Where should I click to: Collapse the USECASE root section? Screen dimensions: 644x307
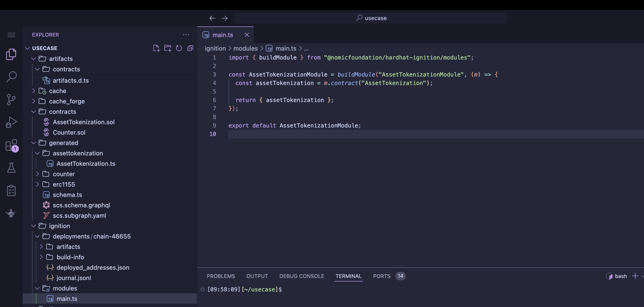(45, 48)
